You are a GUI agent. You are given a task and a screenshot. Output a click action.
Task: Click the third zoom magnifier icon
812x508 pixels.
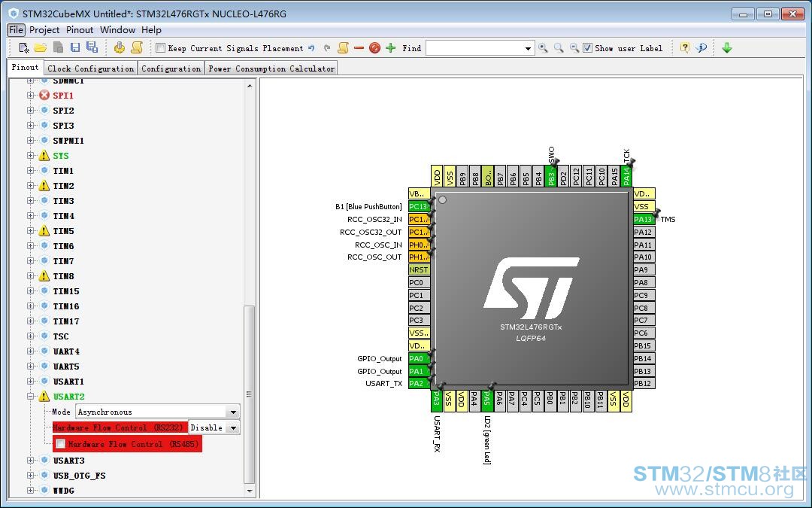pyautogui.click(x=574, y=47)
